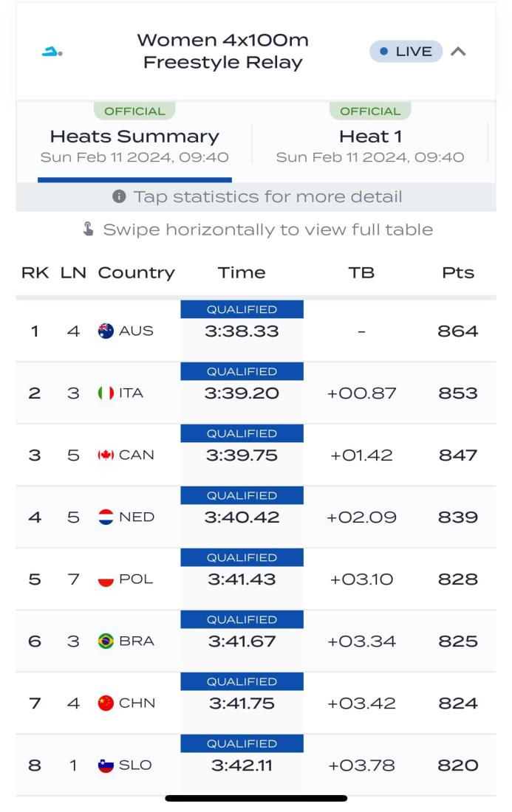
Task: Click the Italy flag icon
Action: point(106,393)
